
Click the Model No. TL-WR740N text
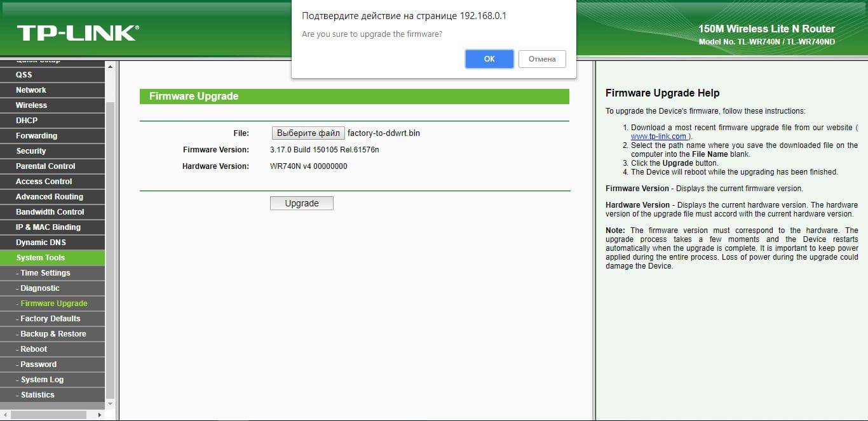pyautogui.click(x=766, y=42)
